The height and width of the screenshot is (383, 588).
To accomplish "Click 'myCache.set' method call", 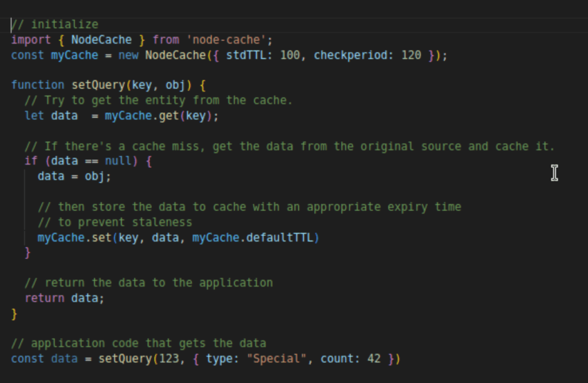I will pyautogui.click(x=75, y=238).
